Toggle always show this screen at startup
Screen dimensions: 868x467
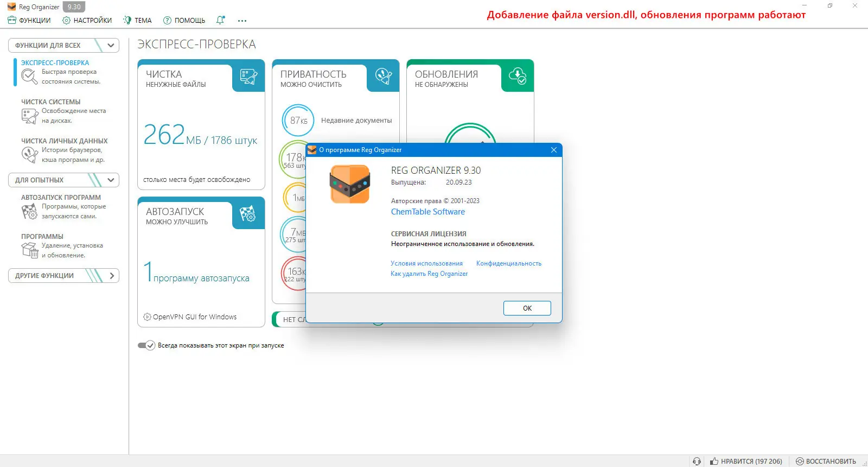click(146, 345)
